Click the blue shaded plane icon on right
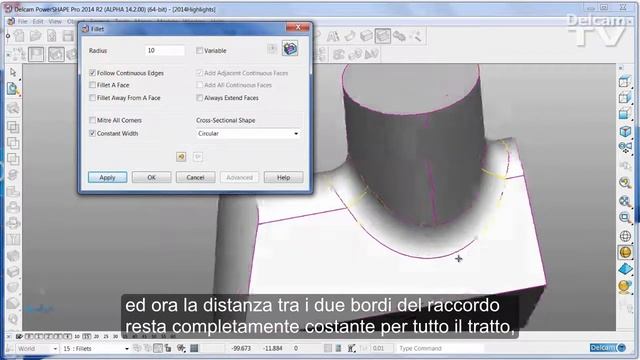 (x=625, y=269)
